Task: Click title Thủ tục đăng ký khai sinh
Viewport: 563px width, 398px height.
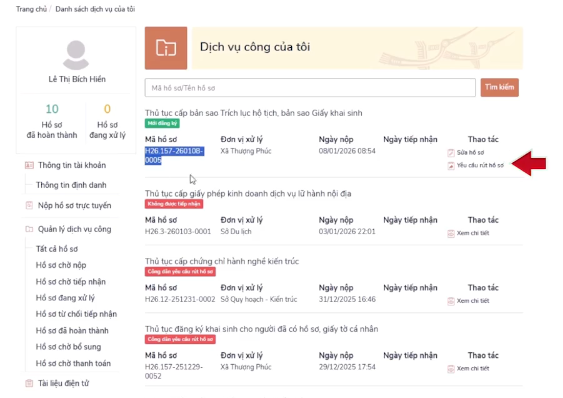Action: pyautogui.click(x=261, y=329)
